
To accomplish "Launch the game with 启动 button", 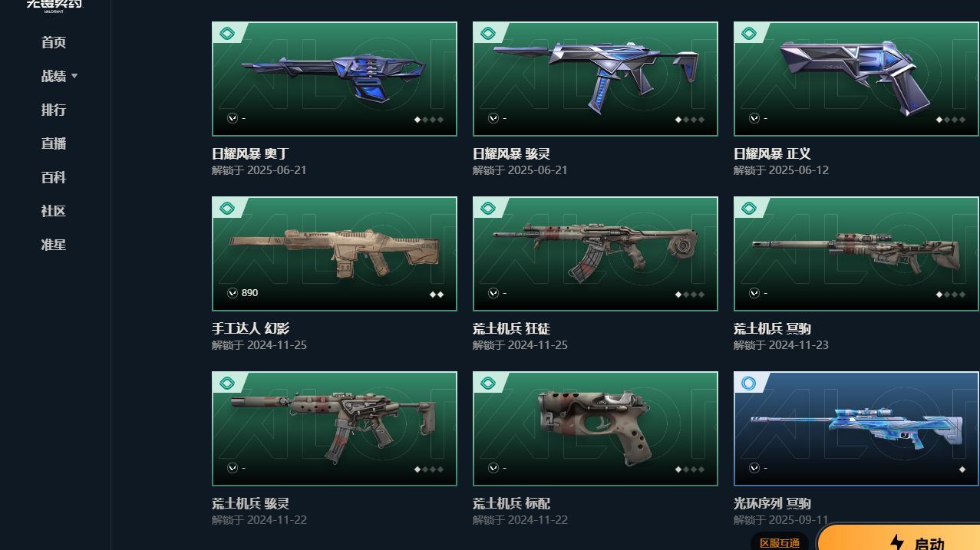I will [898, 538].
